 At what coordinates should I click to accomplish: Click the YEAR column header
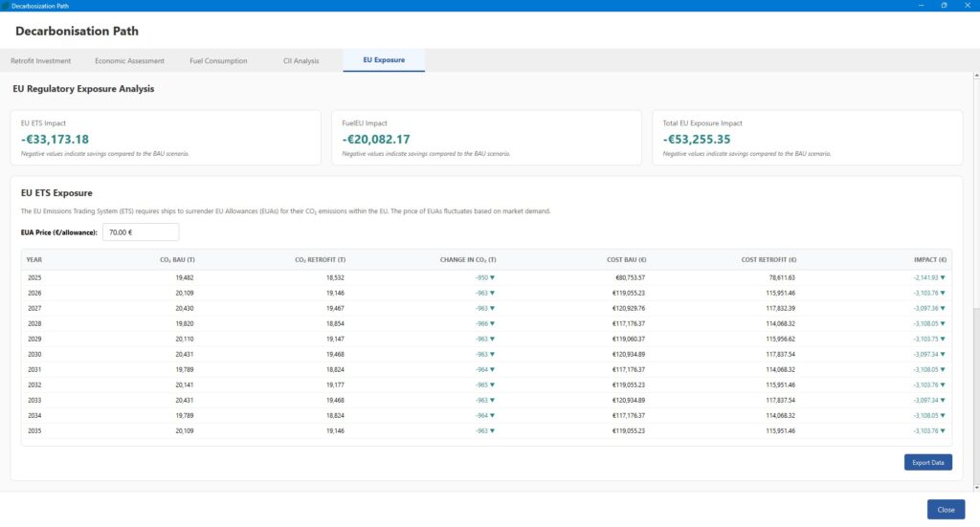tap(34, 259)
